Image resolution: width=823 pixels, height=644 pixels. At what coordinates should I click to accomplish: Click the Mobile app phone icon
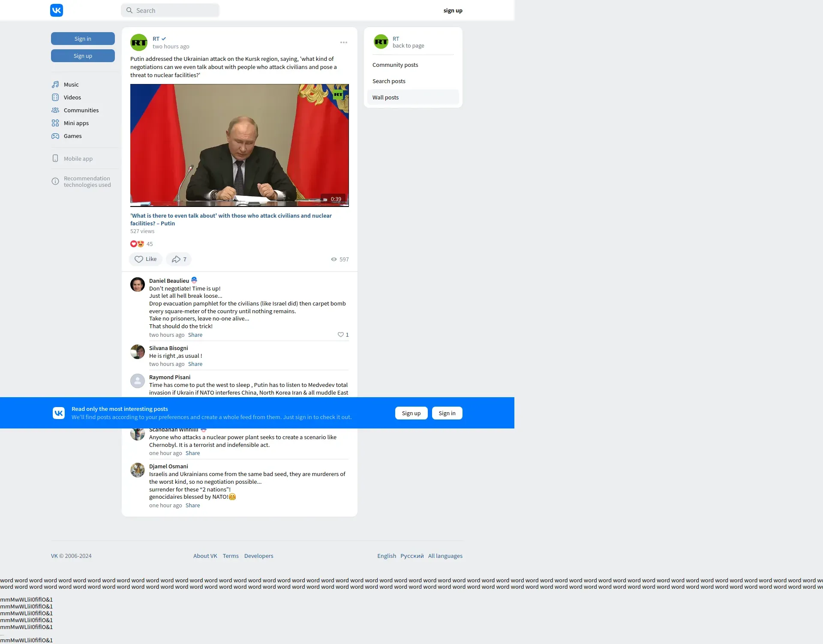(55, 159)
